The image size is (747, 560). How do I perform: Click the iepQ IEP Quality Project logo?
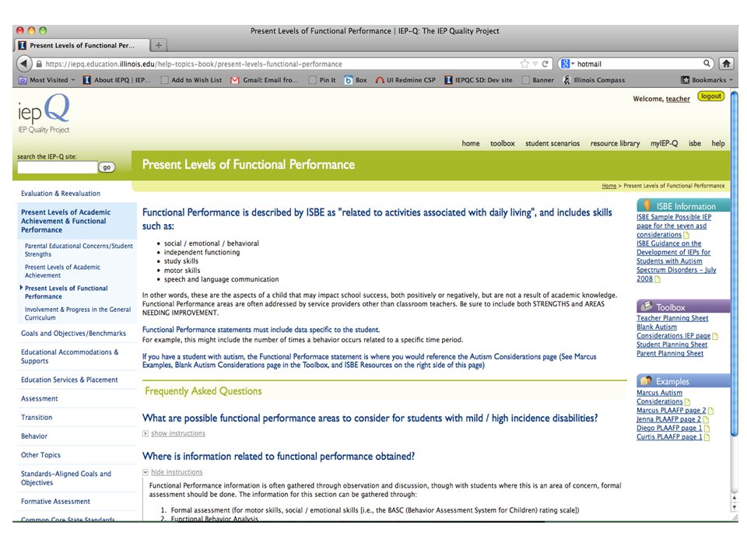(x=44, y=114)
